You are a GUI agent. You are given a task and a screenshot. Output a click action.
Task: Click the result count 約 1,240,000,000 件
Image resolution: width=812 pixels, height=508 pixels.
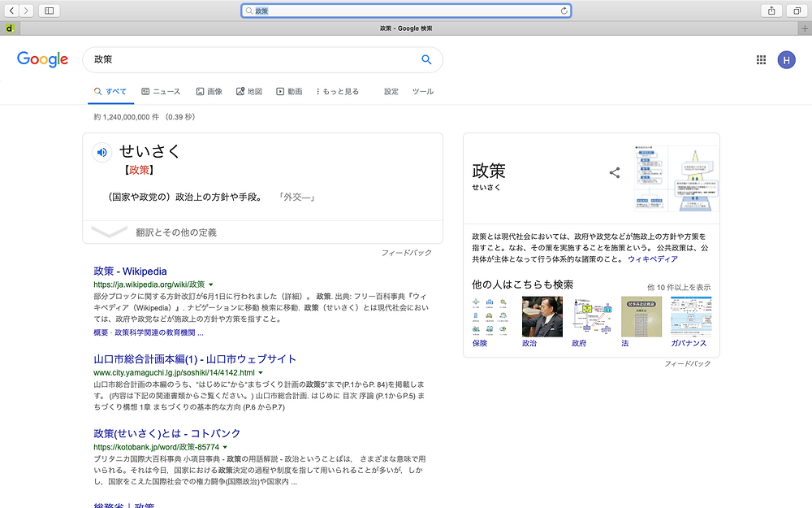pos(127,117)
